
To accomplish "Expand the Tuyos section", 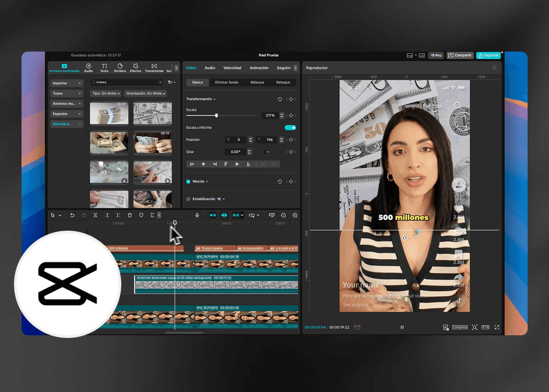I will 67,93.
